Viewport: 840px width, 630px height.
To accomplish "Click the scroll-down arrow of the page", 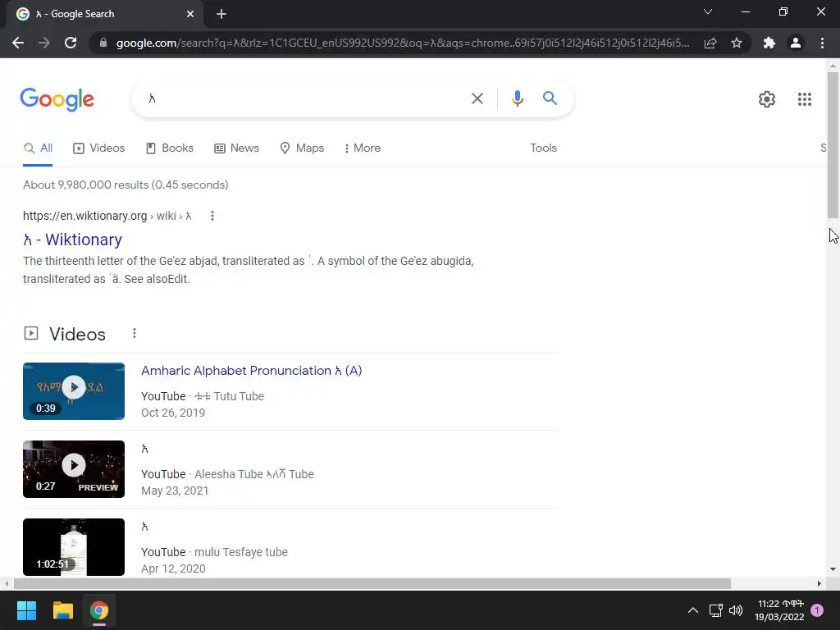I will tap(833, 569).
